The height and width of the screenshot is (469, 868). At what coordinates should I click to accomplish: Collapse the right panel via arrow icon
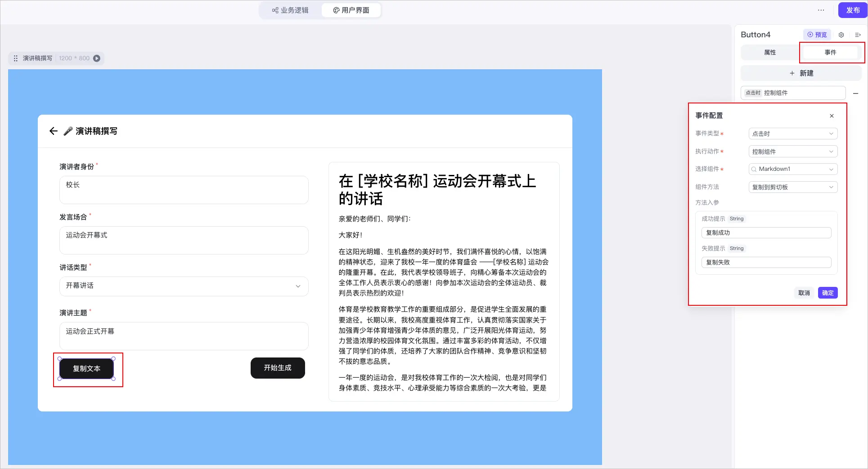858,35
